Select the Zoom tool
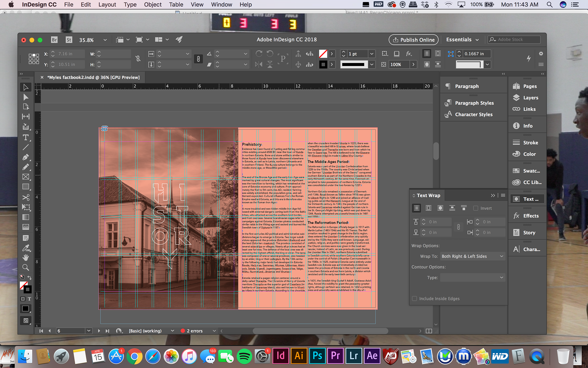Screen dimensions: 588x368 [26, 267]
